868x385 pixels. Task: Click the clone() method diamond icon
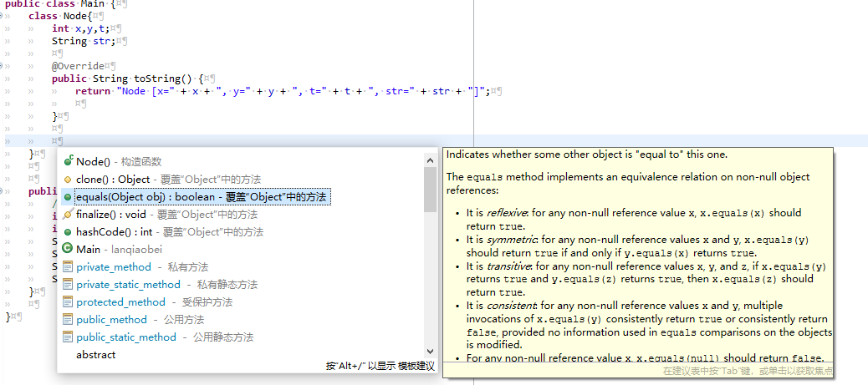68,179
